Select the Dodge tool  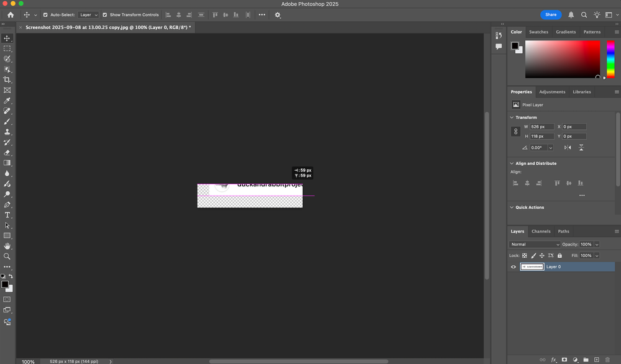click(7, 194)
